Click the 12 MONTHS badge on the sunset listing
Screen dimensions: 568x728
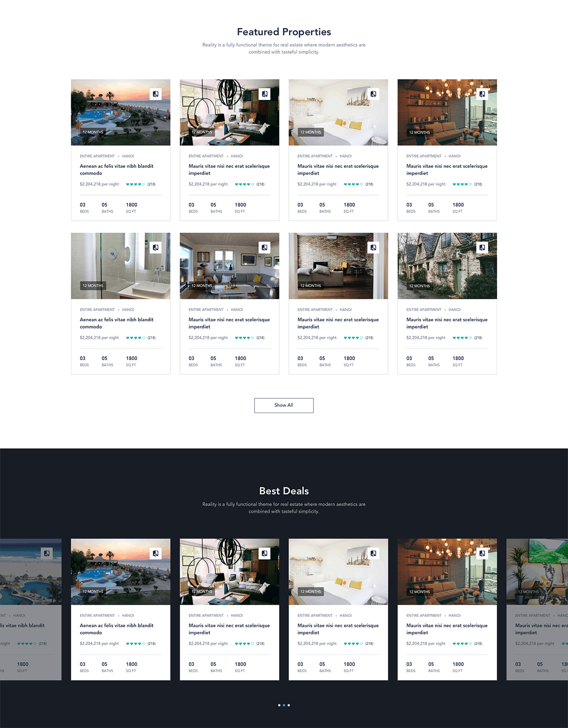coord(92,132)
